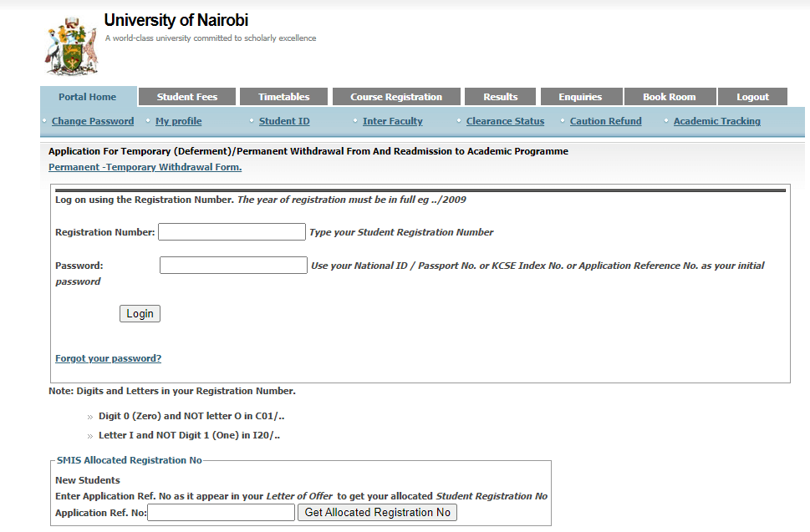Focus the Application Ref. No input field
Screen dimensions: 810x532
(221, 513)
